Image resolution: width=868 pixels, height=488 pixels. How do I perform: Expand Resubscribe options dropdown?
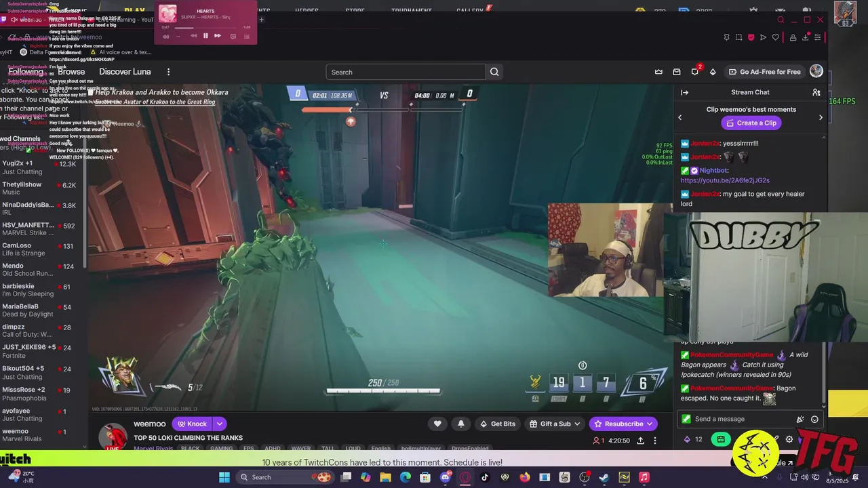tap(650, 424)
